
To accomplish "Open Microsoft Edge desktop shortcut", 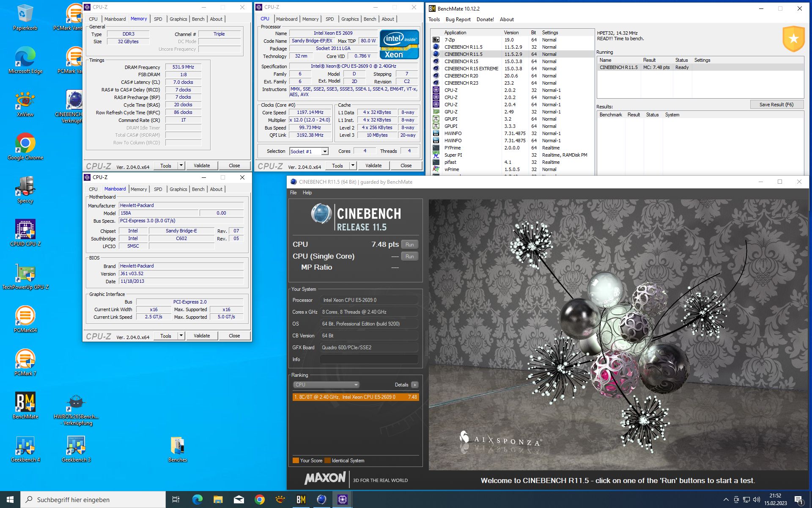I will [25, 61].
